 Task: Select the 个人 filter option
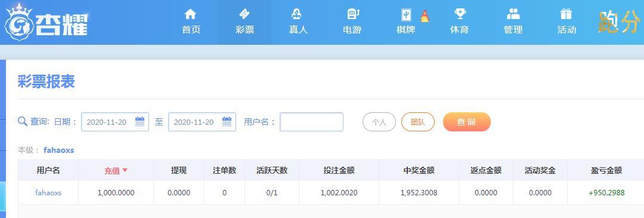[x=379, y=122]
